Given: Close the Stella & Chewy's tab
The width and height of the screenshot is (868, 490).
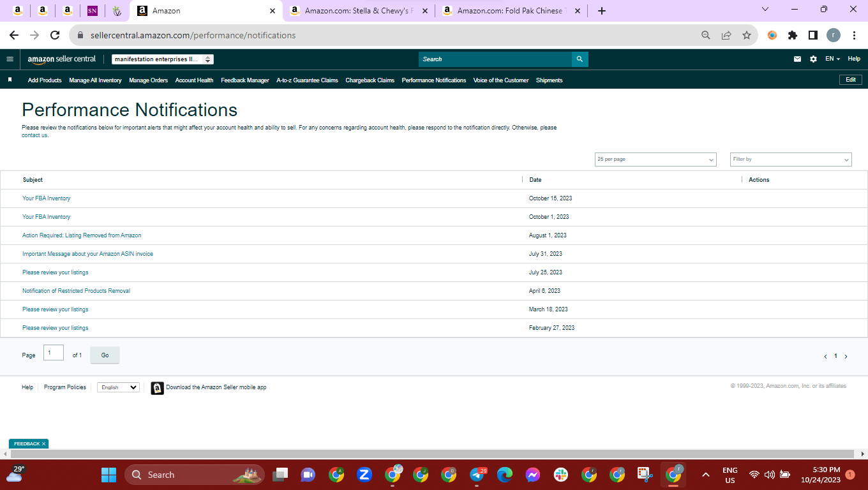Looking at the screenshot, I should coord(425,11).
